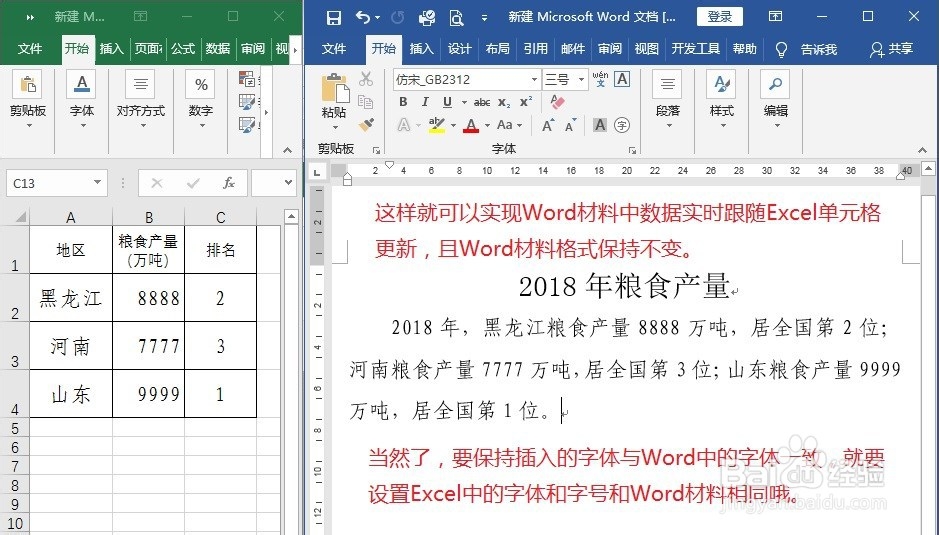
Task: Open the highlight color dropdown arrow
Action: pos(453,125)
